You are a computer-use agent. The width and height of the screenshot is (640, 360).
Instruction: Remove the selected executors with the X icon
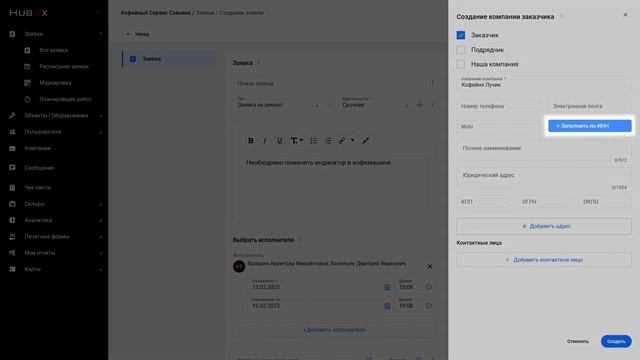point(429,267)
